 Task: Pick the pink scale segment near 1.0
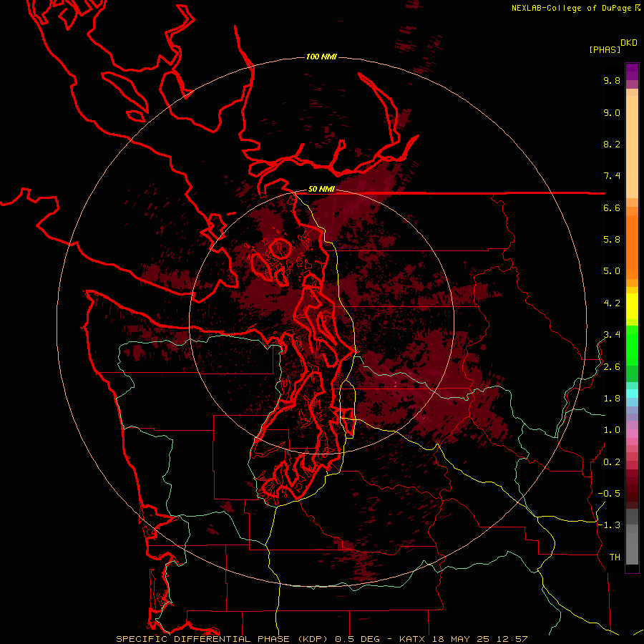point(632,434)
